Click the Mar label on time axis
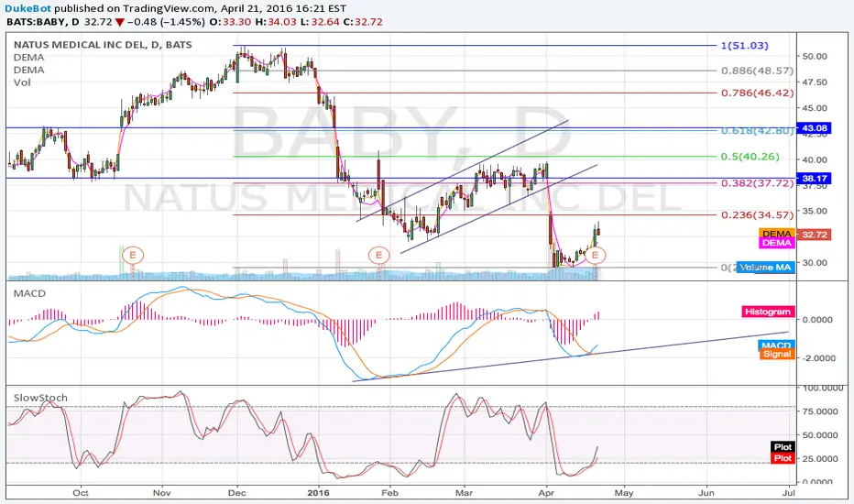This screenshot has height=504, width=854. [464, 493]
